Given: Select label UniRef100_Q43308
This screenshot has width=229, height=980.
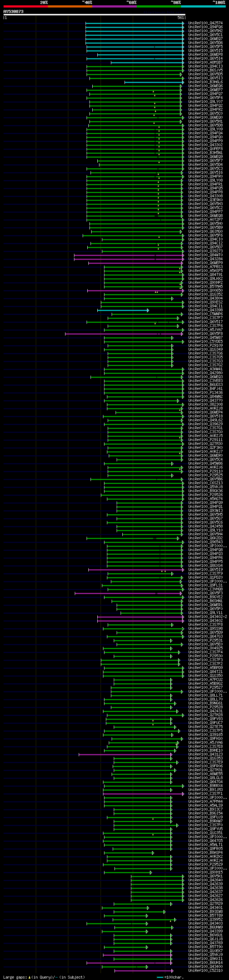Looking at the screenshot, I should coord(205,196).
